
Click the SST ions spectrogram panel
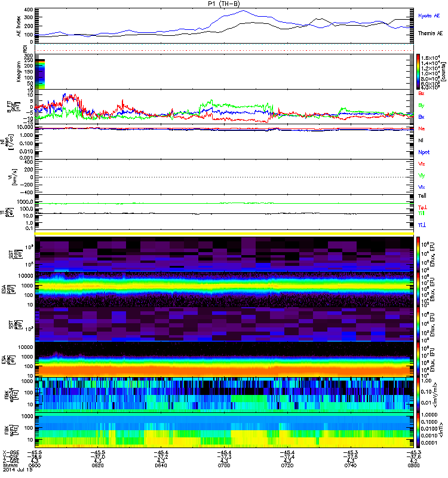[x=225, y=255]
